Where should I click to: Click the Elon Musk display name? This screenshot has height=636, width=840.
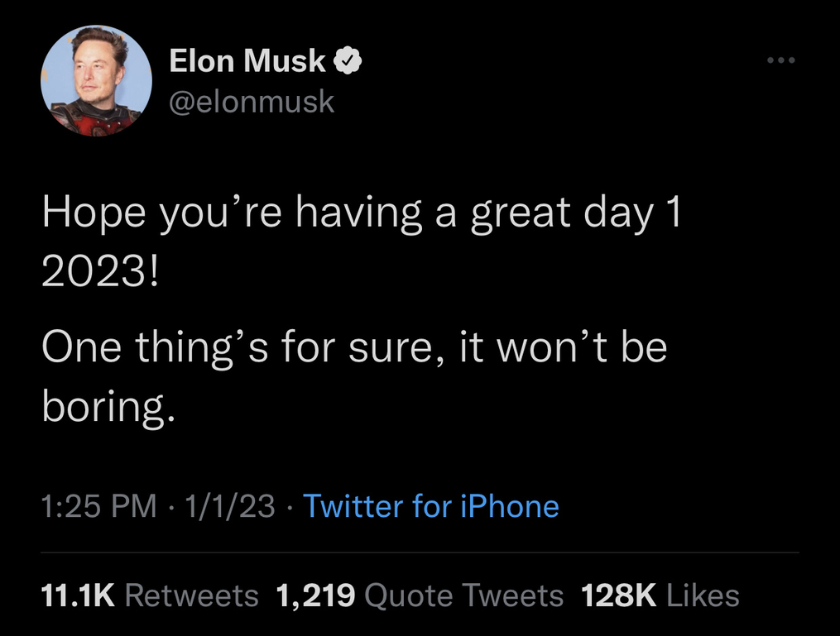247,60
